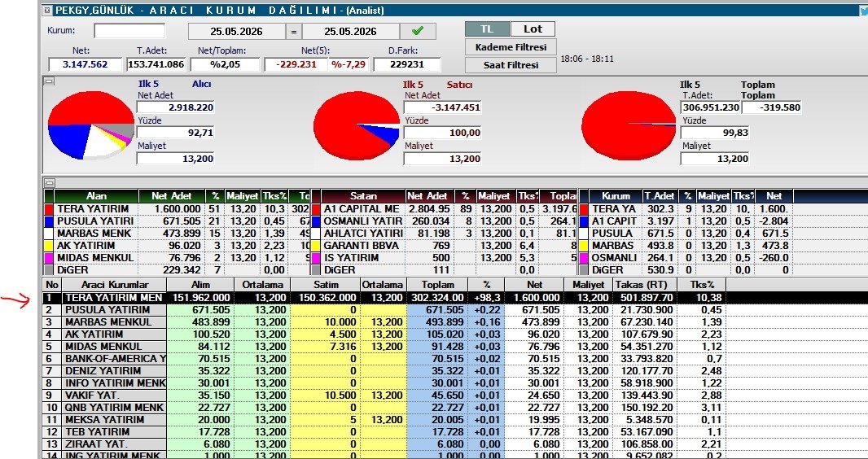Select the INFO YATIRIM MENK row
Viewport: 868px width, 459px height.
pyautogui.click(x=384, y=382)
